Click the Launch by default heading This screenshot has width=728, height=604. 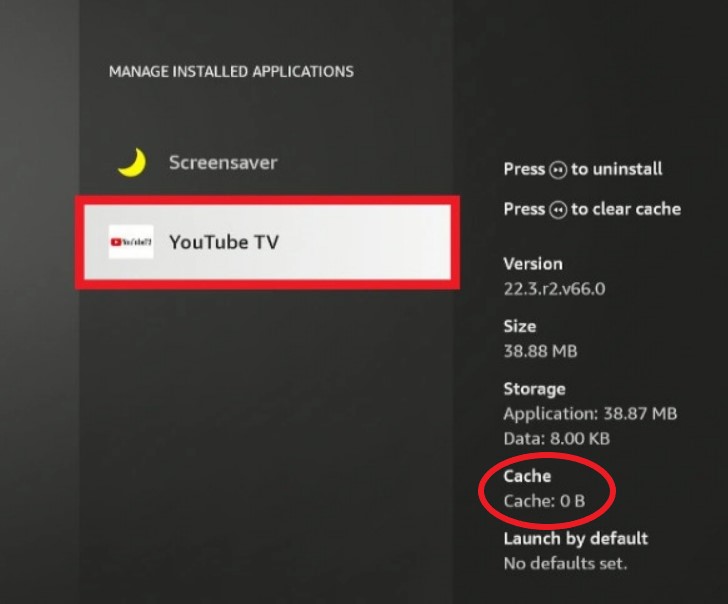pyautogui.click(x=576, y=539)
